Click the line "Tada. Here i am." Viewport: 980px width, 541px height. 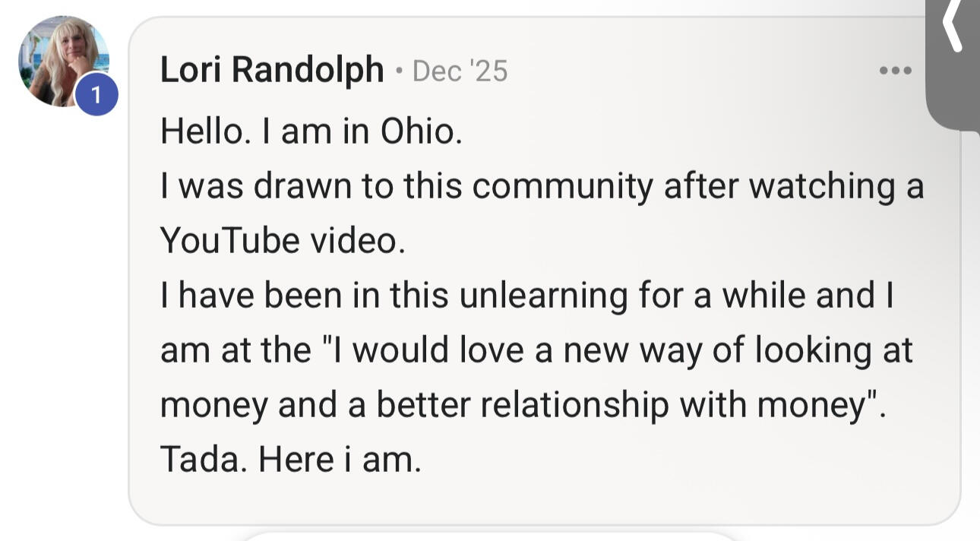point(290,459)
